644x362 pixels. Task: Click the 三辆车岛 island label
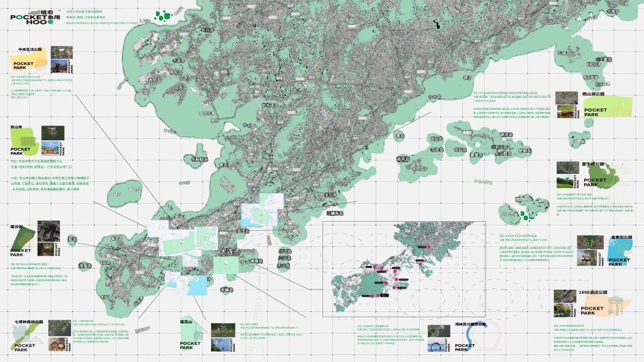click(334, 213)
